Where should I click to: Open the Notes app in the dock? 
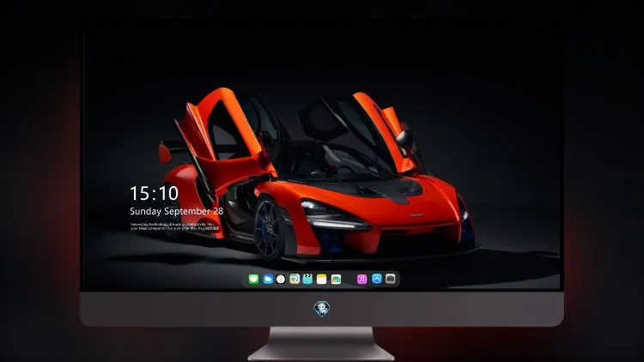(x=322, y=279)
